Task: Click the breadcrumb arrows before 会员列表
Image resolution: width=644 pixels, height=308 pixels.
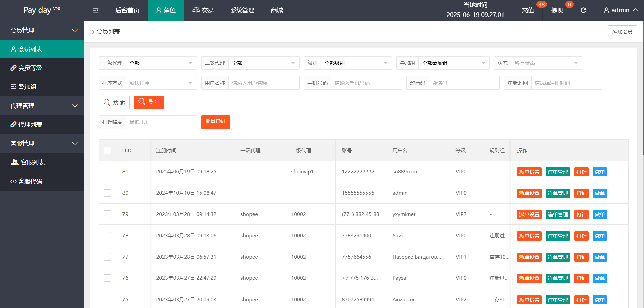Action: click(92, 32)
